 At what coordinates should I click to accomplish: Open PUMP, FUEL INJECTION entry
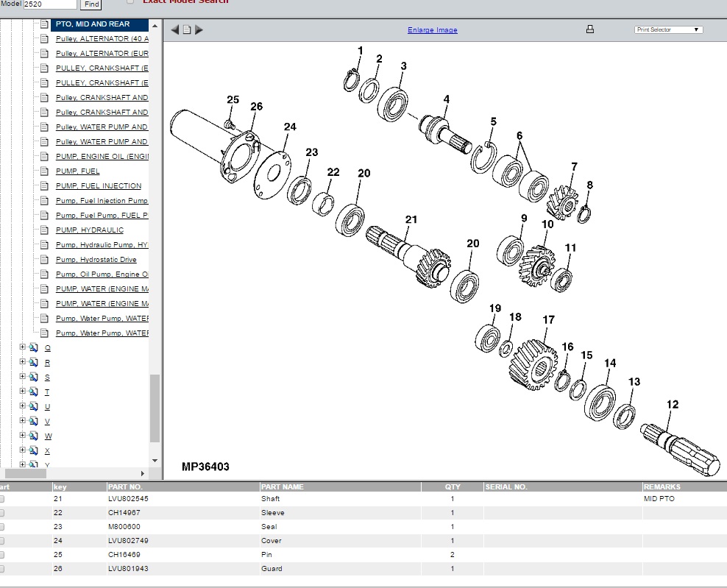(99, 186)
